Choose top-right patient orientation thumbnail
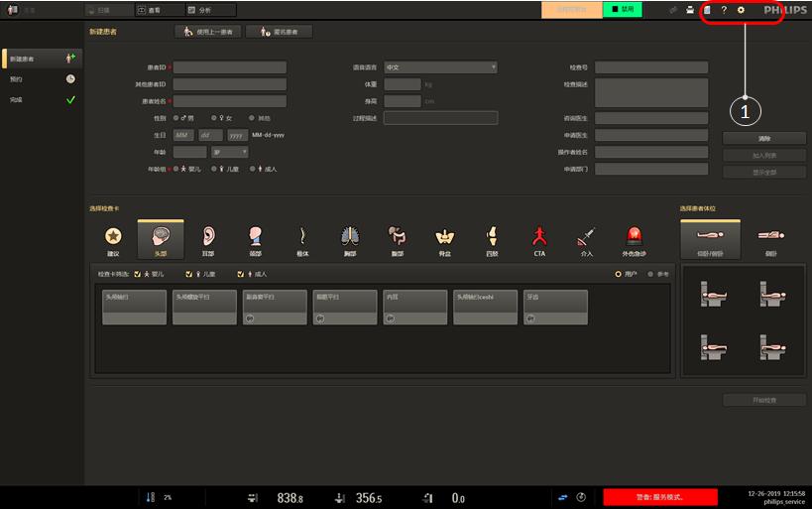Viewport: 812px width, 509px height. pyautogui.click(x=772, y=294)
